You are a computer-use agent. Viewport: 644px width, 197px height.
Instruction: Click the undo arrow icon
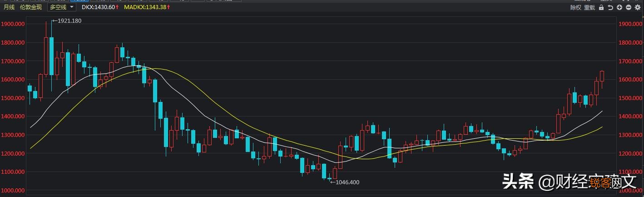[x=611, y=7]
